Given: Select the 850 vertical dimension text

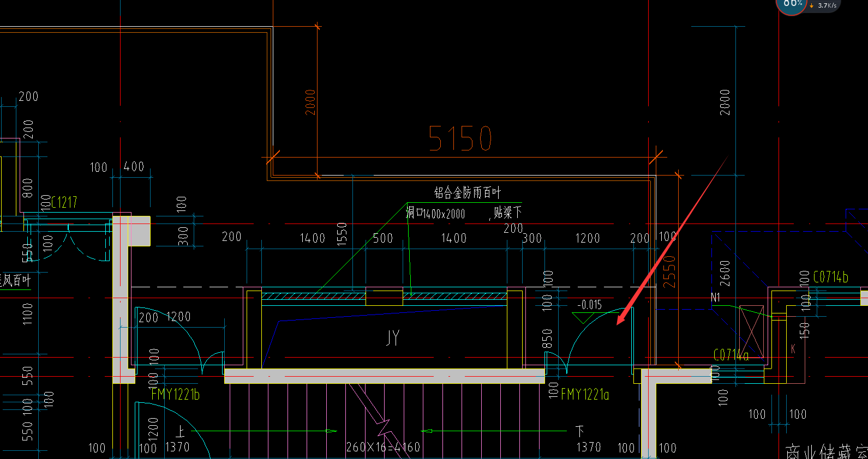Looking at the screenshot, I should pos(547,339).
